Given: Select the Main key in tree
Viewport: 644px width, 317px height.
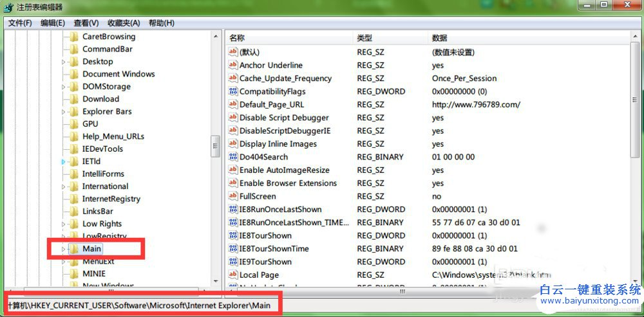Looking at the screenshot, I should (x=92, y=249).
